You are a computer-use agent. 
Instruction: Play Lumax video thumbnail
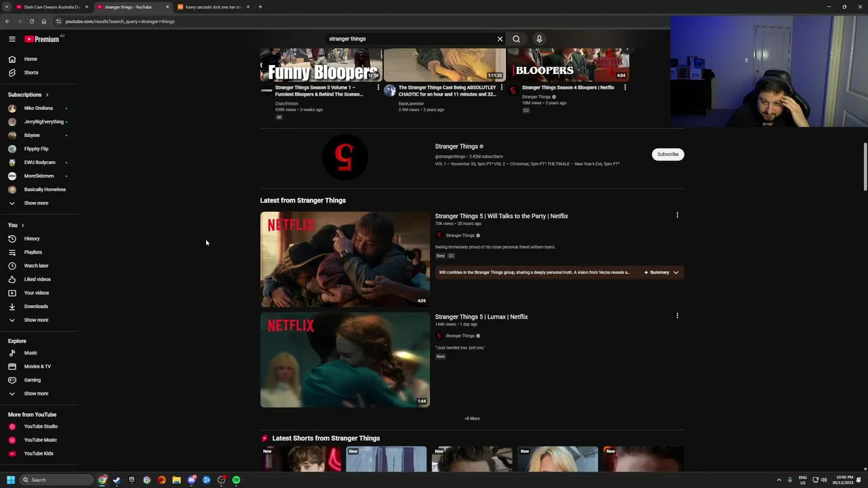(344, 360)
